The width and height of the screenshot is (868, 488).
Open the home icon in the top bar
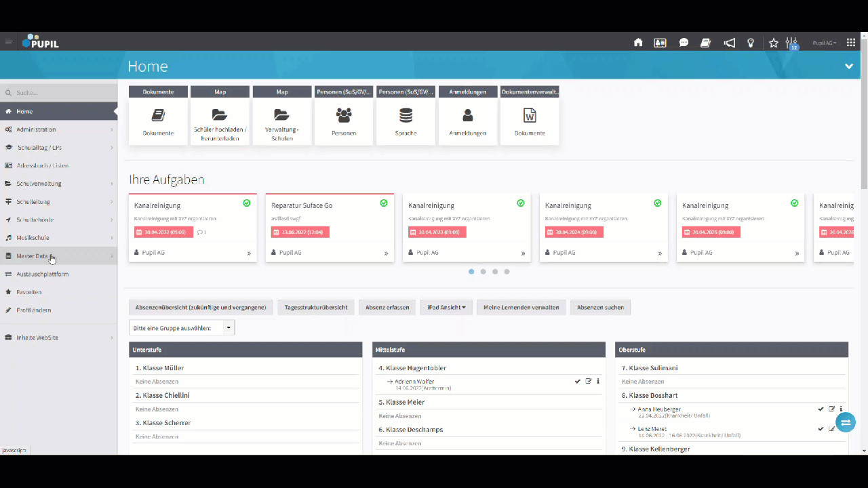[638, 42]
